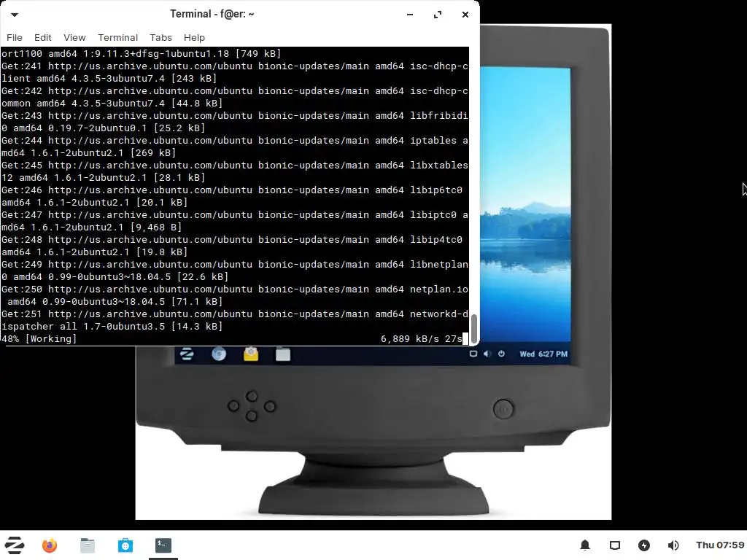Show notifications bell in system tray
The image size is (747, 560).
point(585,545)
